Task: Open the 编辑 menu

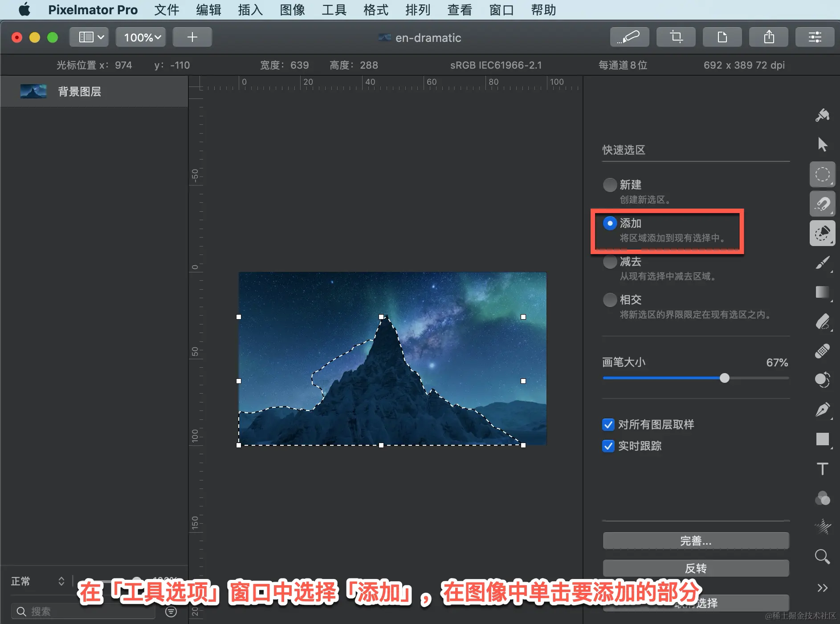Action: point(208,9)
